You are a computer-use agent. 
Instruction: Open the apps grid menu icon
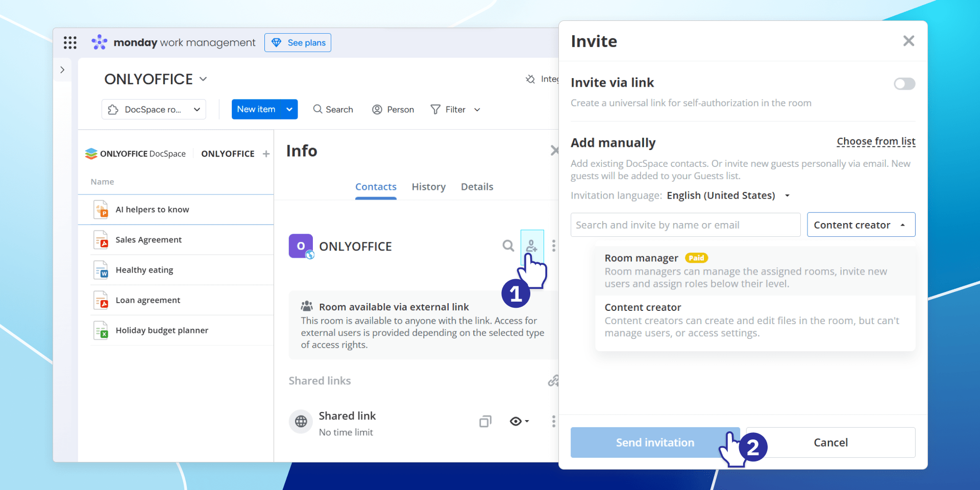click(70, 42)
